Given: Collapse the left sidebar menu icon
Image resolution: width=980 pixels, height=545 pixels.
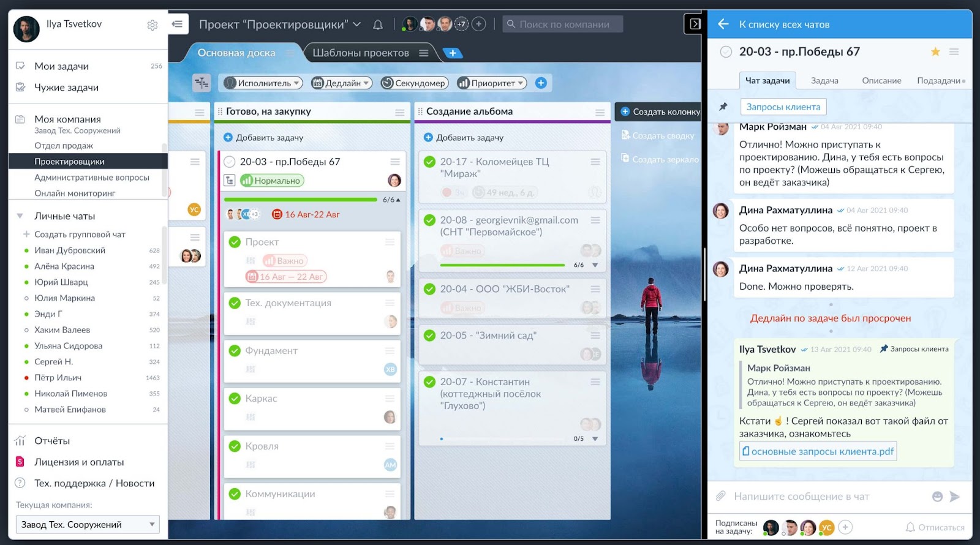Looking at the screenshot, I should 177,24.
